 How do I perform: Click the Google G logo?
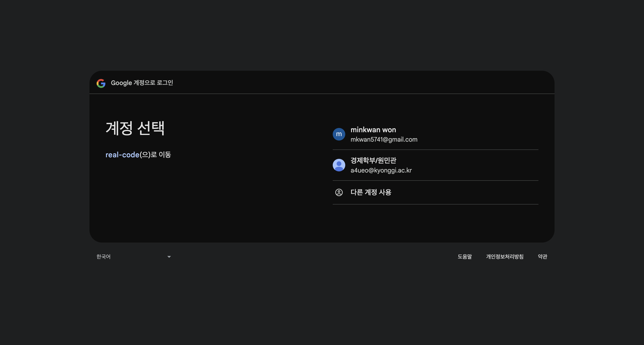[x=101, y=83]
